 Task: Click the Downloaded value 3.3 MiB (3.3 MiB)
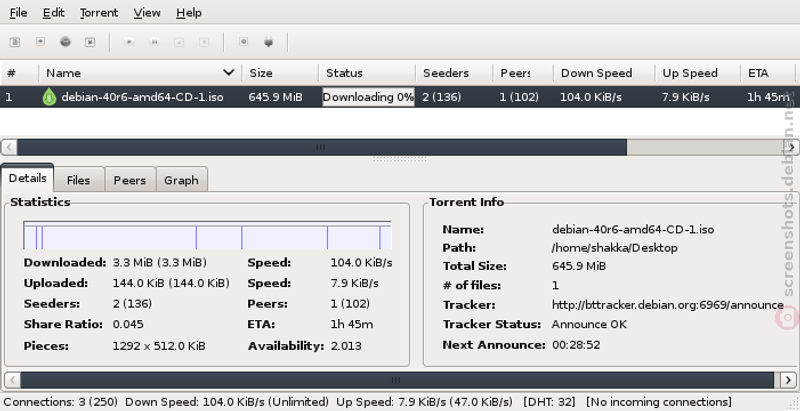coord(160,263)
